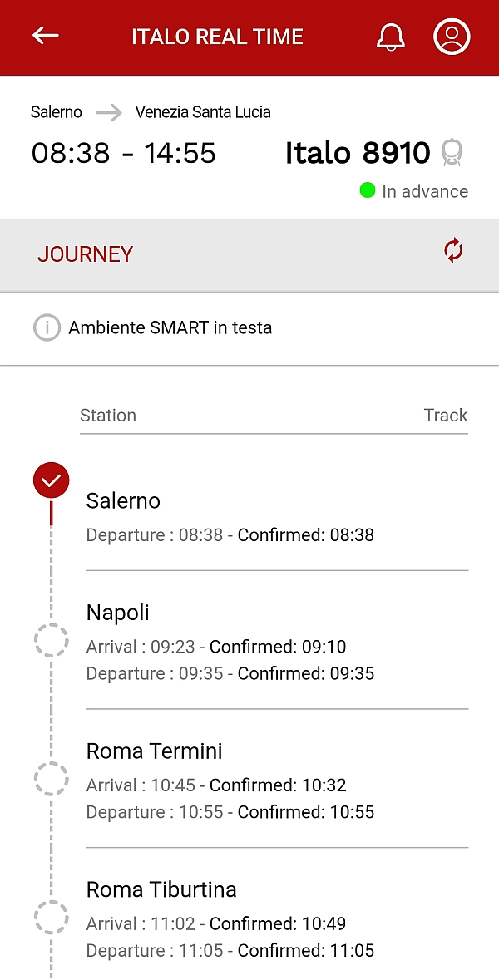This screenshot has height=980, width=499.
Task: Open the Roma Termini station entry
Action: (x=155, y=752)
